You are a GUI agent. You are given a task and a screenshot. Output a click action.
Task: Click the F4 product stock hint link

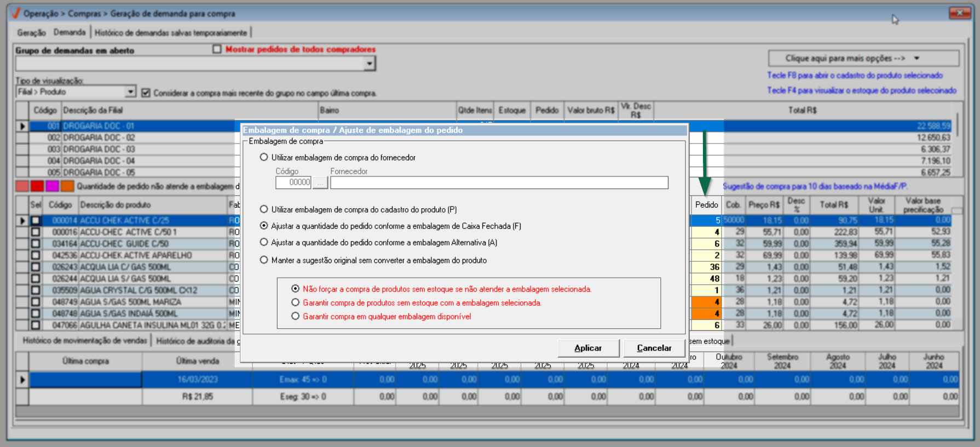pyautogui.click(x=861, y=90)
